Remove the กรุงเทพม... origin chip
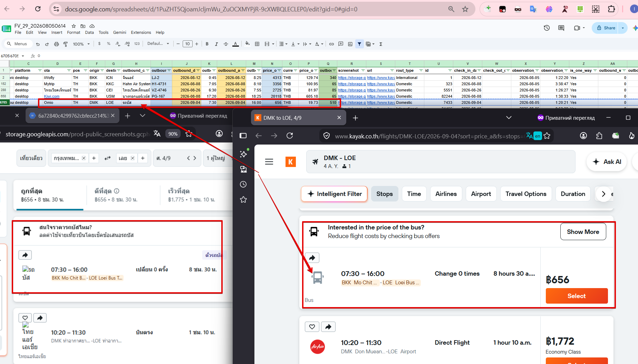This screenshot has width=638, height=364. [84, 158]
